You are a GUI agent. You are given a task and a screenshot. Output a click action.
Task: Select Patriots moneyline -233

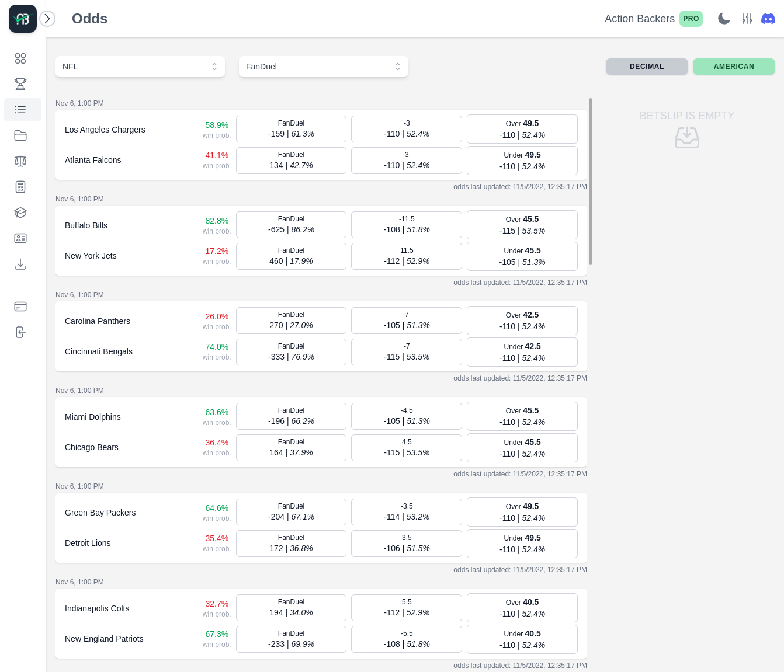(291, 639)
